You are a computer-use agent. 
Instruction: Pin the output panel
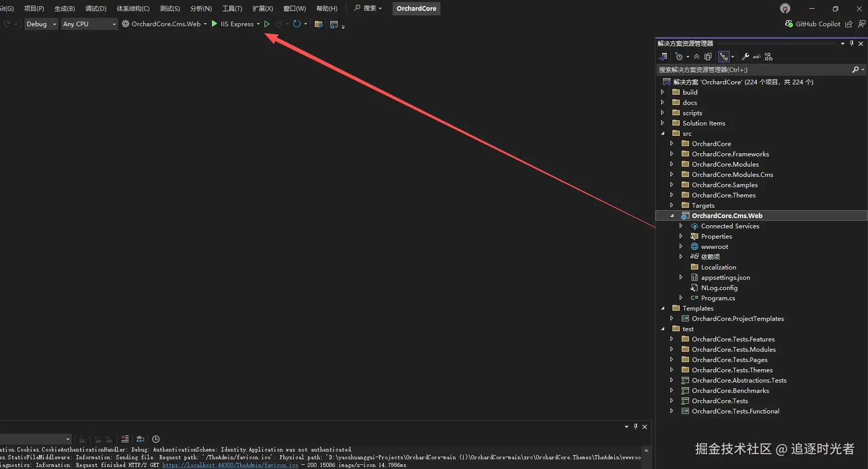pyautogui.click(x=635, y=426)
